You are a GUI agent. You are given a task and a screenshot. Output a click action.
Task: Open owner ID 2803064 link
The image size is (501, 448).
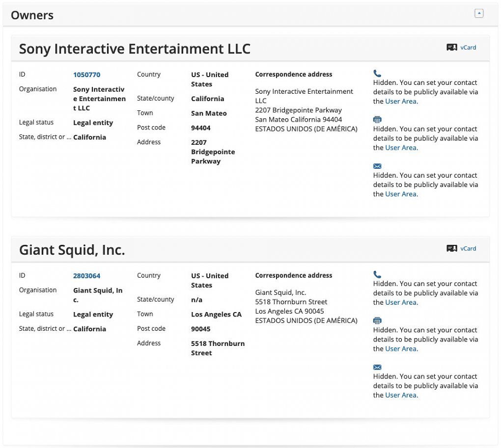point(86,276)
